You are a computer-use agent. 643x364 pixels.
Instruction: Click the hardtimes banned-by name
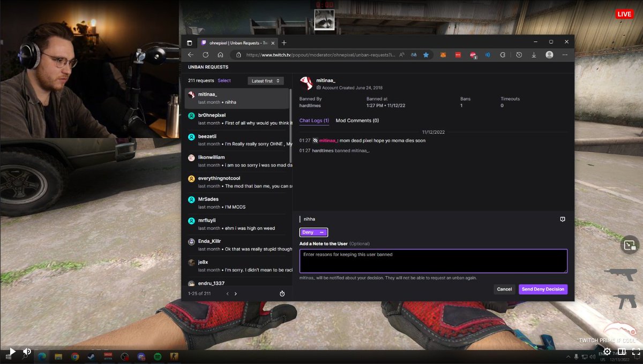(311, 105)
